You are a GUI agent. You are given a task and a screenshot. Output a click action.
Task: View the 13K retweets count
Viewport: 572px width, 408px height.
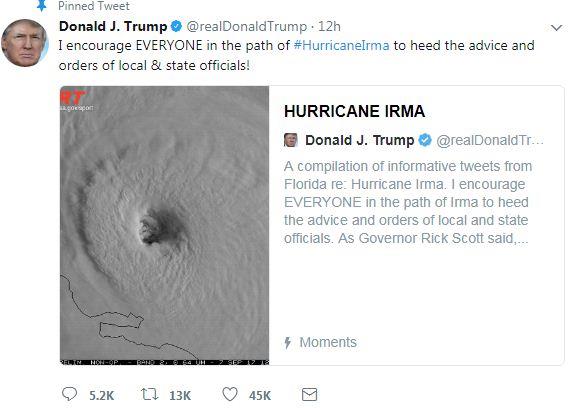(180, 396)
